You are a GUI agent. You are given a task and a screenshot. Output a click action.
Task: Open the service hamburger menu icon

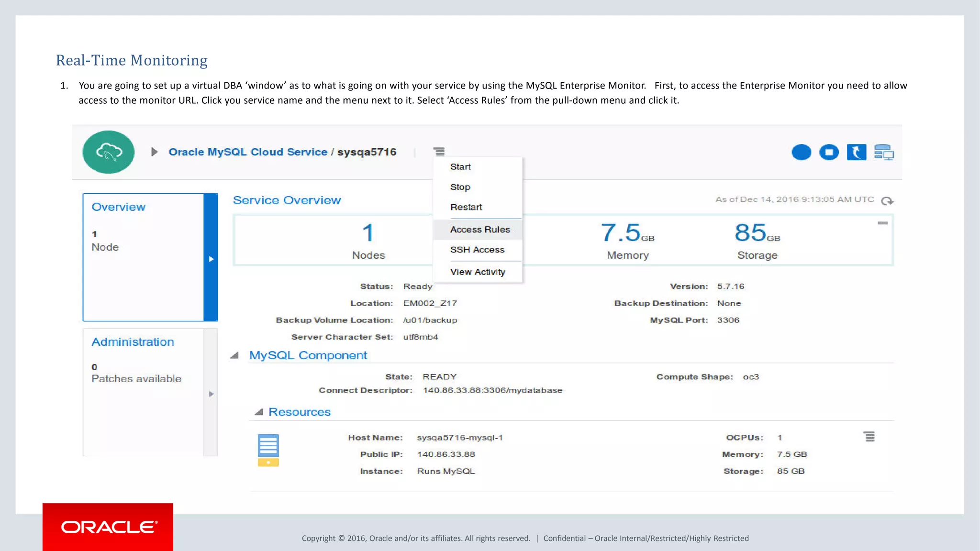(x=439, y=152)
